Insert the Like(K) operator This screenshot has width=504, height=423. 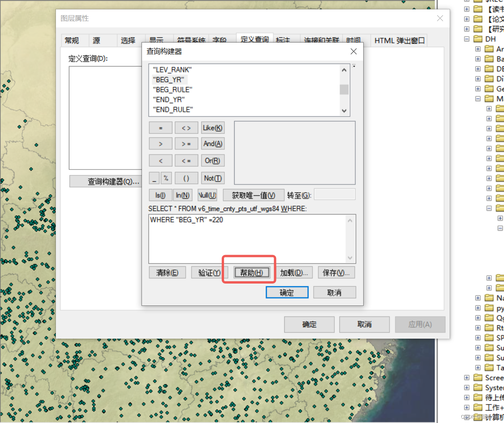[x=213, y=128]
